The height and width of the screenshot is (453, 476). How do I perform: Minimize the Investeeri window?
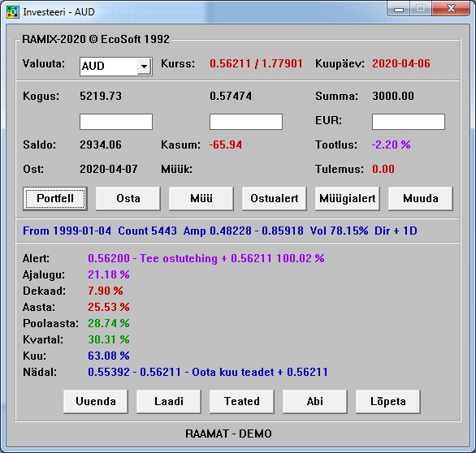point(399,9)
